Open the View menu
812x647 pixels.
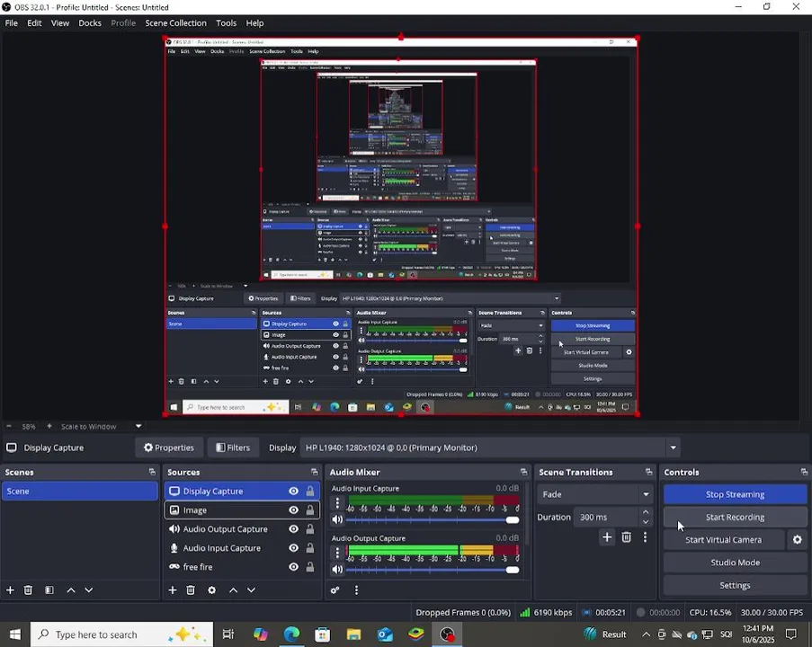coord(60,22)
